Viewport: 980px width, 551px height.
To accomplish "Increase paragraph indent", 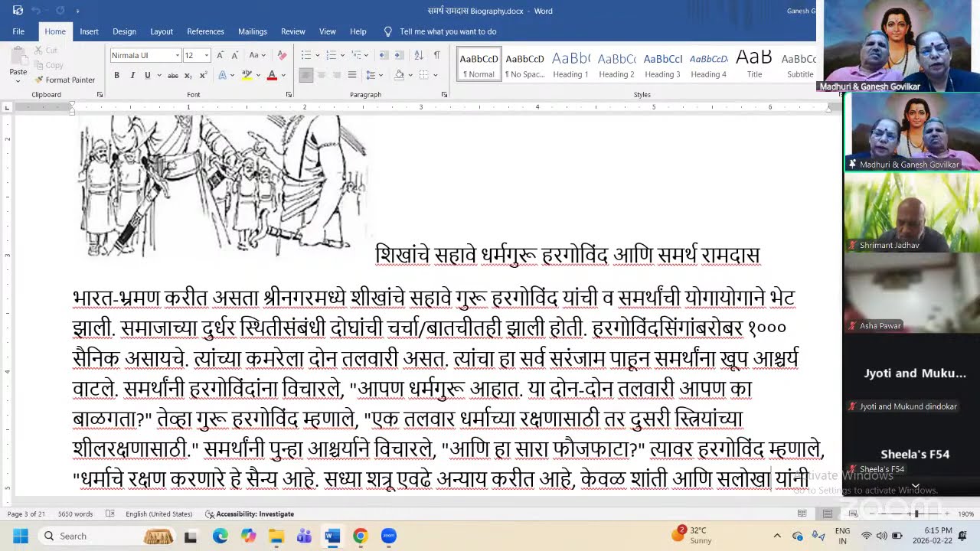I will (400, 55).
